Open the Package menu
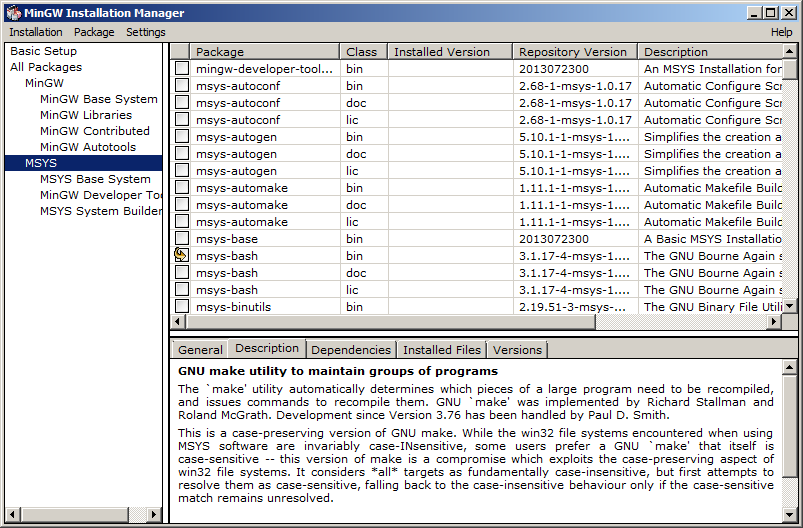 [94, 32]
